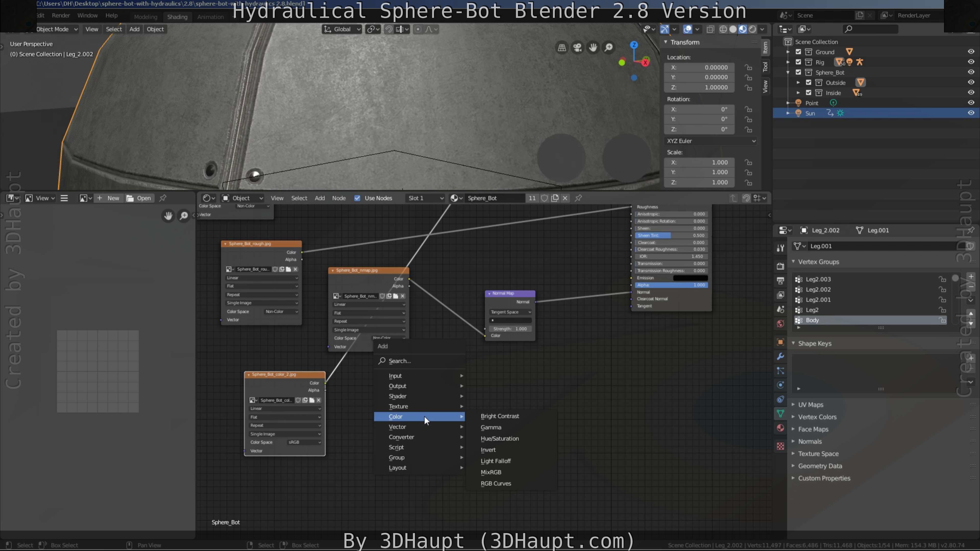This screenshot has width=980, height=551.
Task: Open the Tangent Space dropdown on Normal Map
Action: point(510,312)
